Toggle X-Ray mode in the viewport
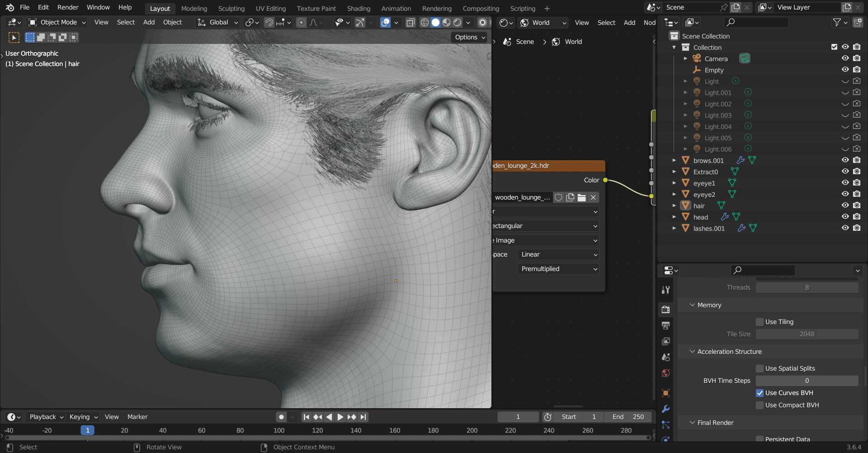The width and height of the screenshot is (868, 453). point(410,23)
